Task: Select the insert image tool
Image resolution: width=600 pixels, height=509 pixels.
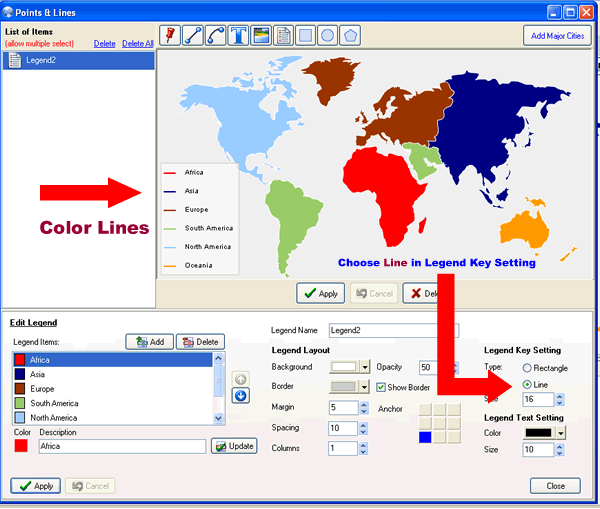Action: click(x=261, y=36)
